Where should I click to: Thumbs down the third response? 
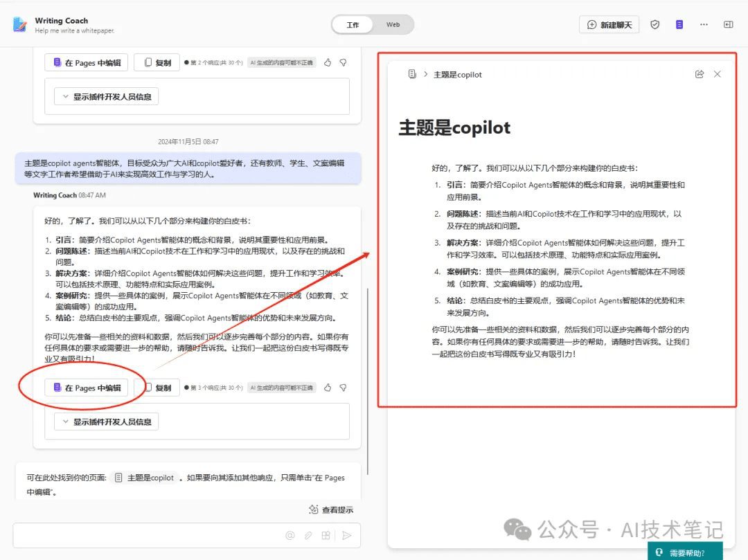(343, 388)
